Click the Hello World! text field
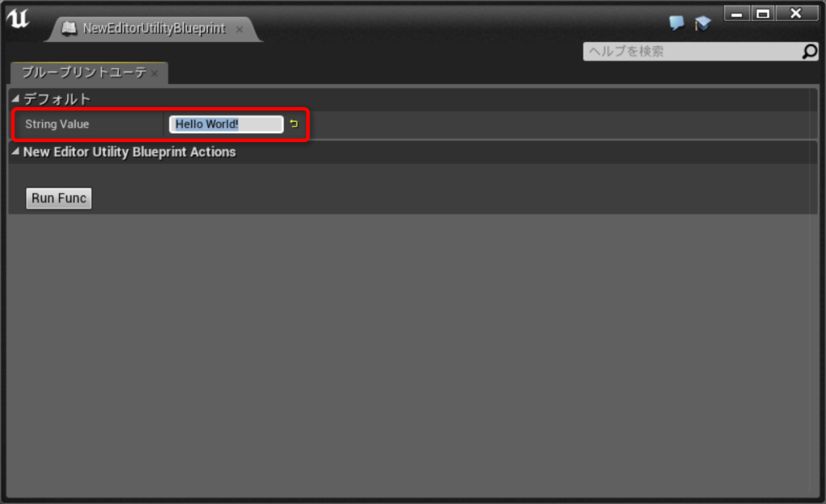This screenshot has height=504, width=826. click(x=226, y=124)
